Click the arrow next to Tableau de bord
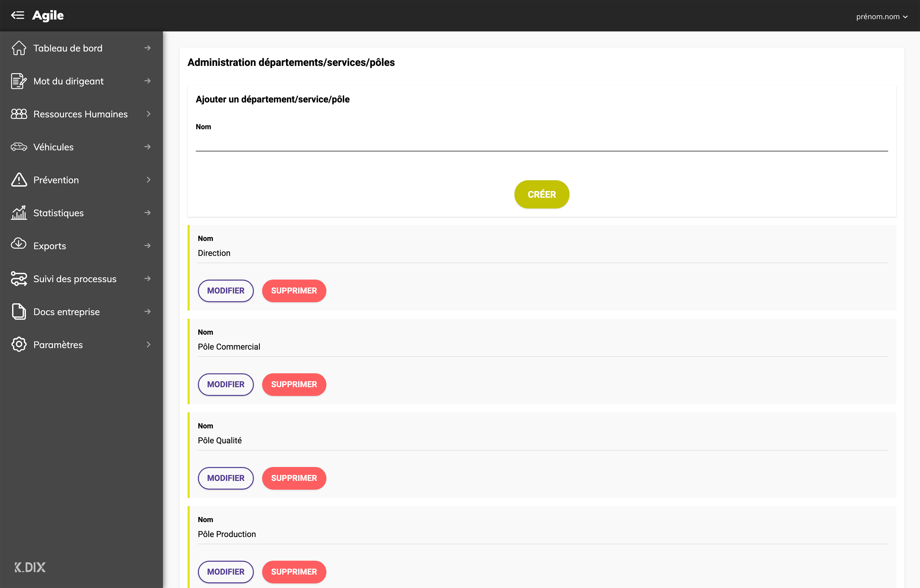 tap(148, 48)
